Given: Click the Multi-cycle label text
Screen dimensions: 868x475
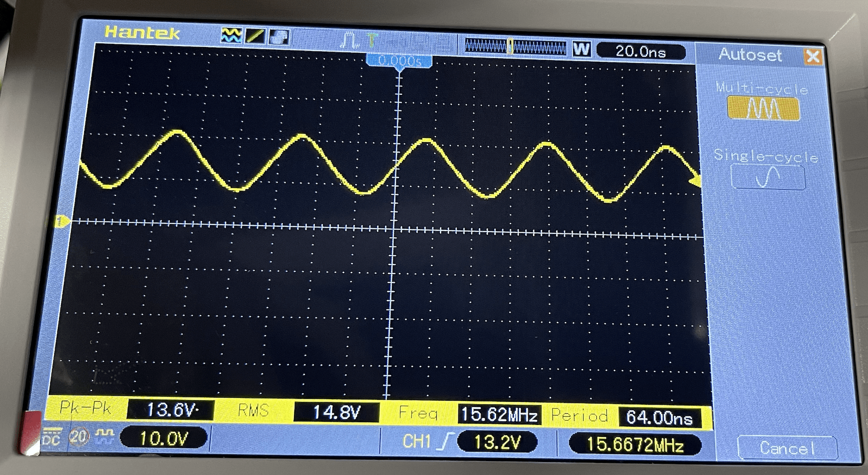Looking at the screenshot, I should [x=762, y=88].
